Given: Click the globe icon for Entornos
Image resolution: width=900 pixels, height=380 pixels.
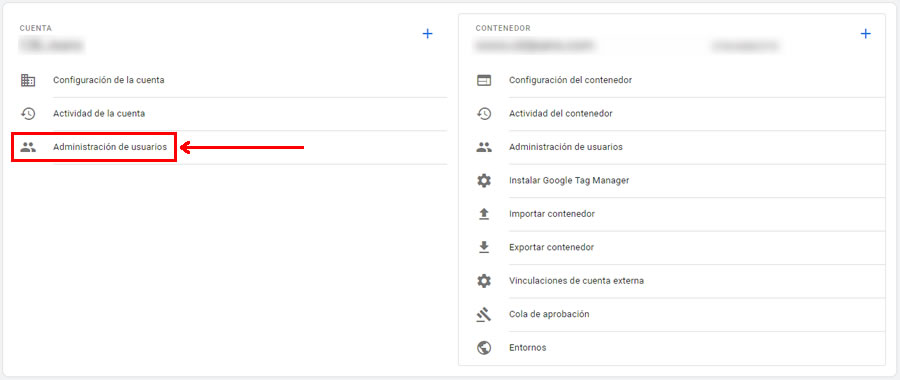Looking at the screenshot, I should [x=484, y=347].
